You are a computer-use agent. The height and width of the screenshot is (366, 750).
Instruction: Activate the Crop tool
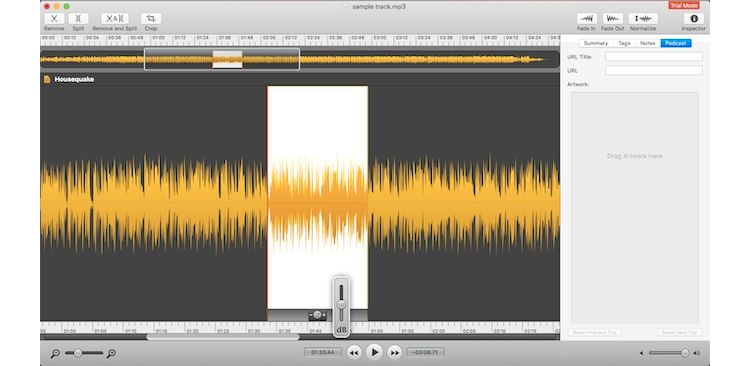coord(151,19)
